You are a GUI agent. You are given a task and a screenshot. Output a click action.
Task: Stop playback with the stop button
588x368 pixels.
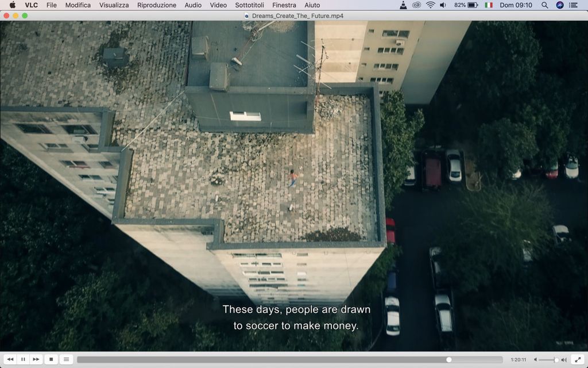pyautogui.click(x=51, y=359)
